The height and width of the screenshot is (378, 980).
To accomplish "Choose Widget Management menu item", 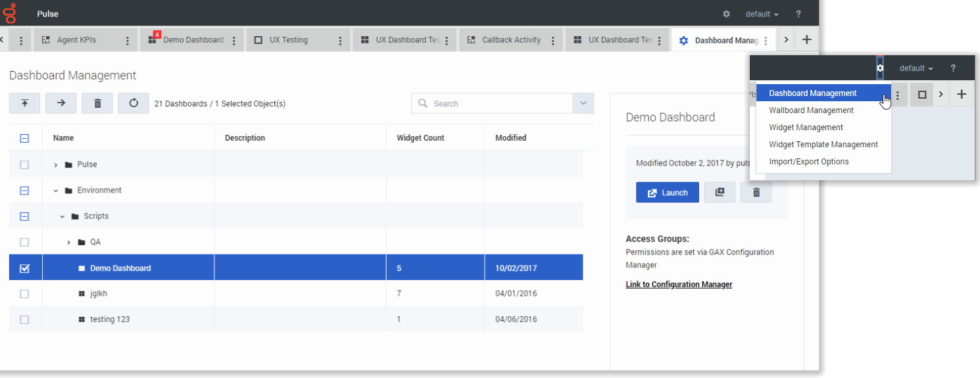I will tap(823, 128).
